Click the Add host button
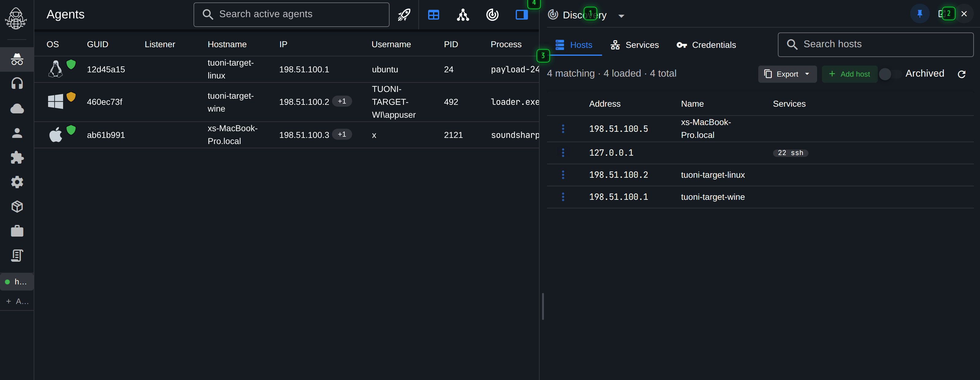The height and width of the screenshot is (380, 980). coord(849,74)
